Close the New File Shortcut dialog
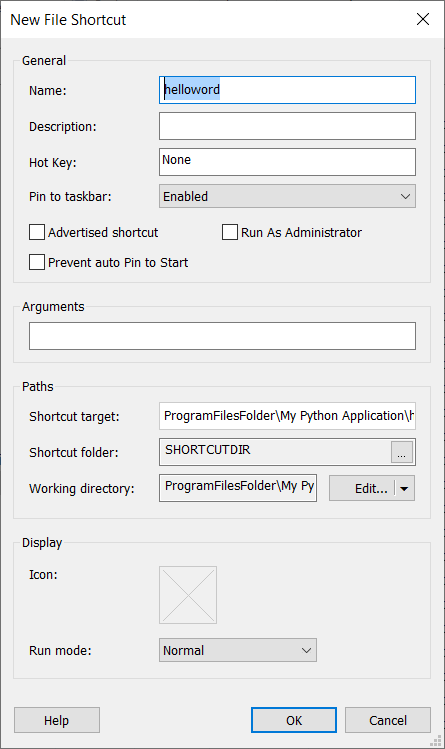The height and width of the screenshot is (749, 445). pos(423,19)
